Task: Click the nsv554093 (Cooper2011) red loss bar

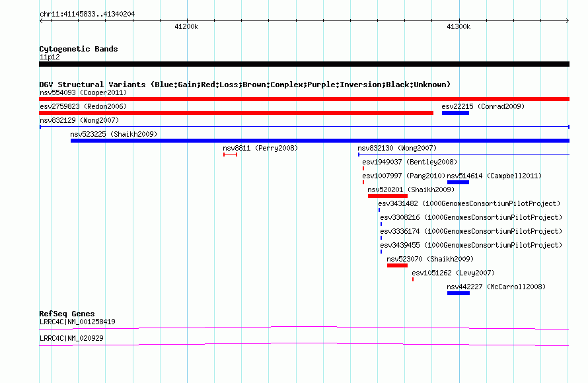Action: (x=304, y=99)
